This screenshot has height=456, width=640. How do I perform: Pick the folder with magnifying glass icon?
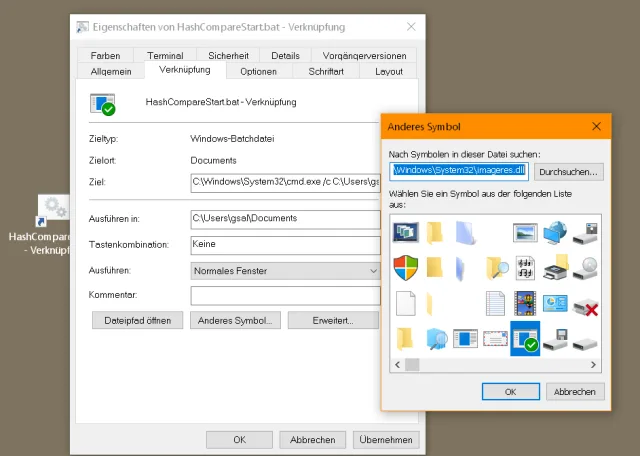tap(496, 267)
